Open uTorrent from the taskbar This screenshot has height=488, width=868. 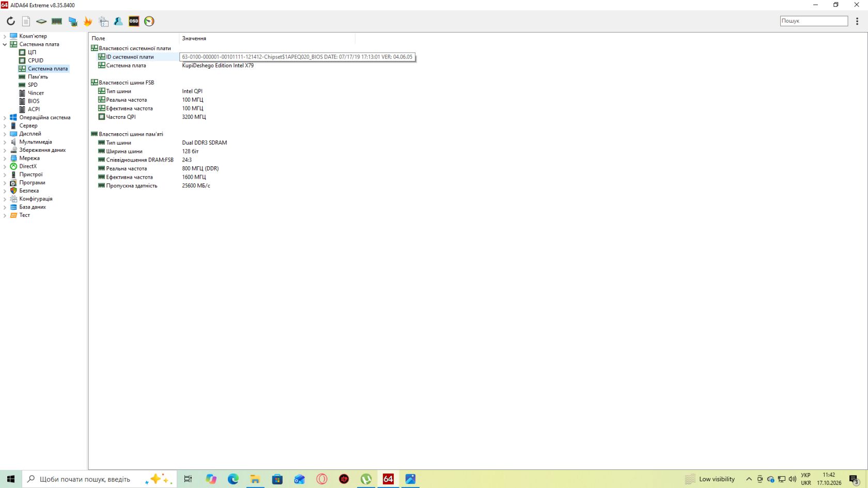pos(366,479)
